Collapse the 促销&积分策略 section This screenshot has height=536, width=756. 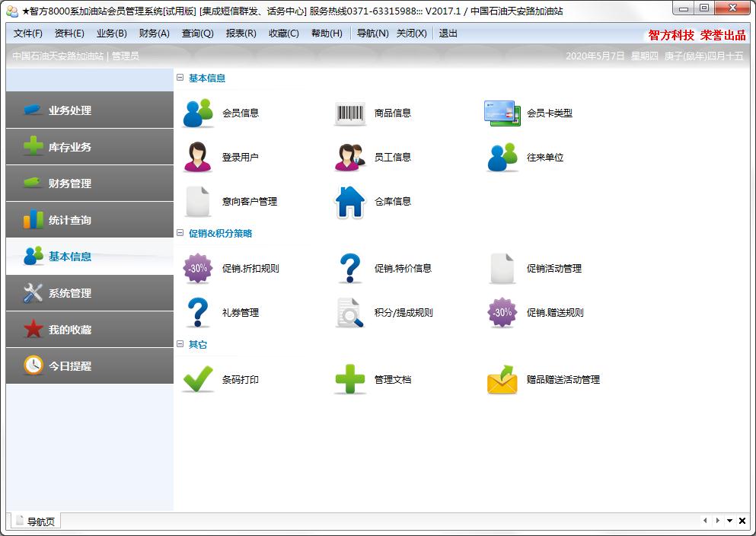point(180,233)
